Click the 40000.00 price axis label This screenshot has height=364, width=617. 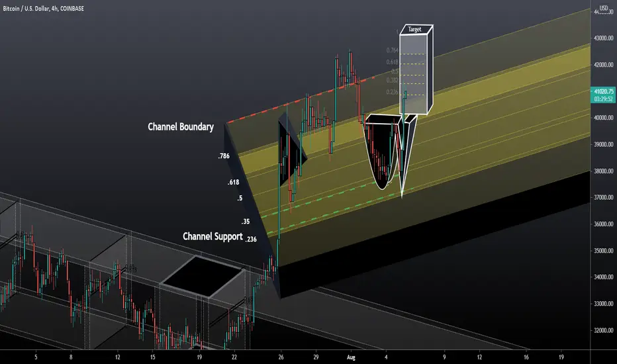coord(604,118)
